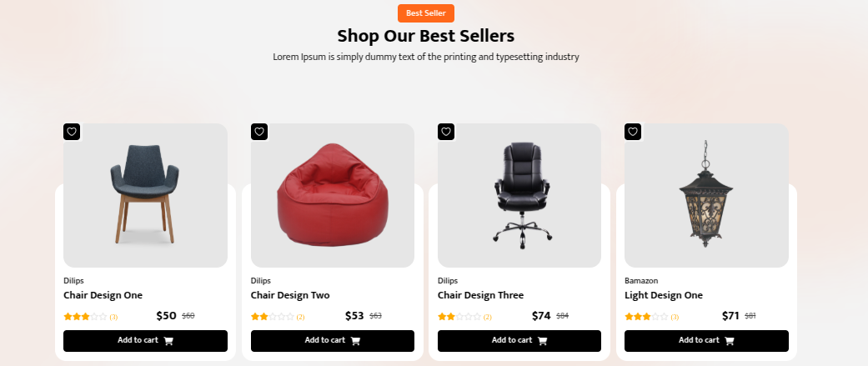The image size is (868, 366).
Task: Open Chair Design Two product title
Action: pos(290,295)
